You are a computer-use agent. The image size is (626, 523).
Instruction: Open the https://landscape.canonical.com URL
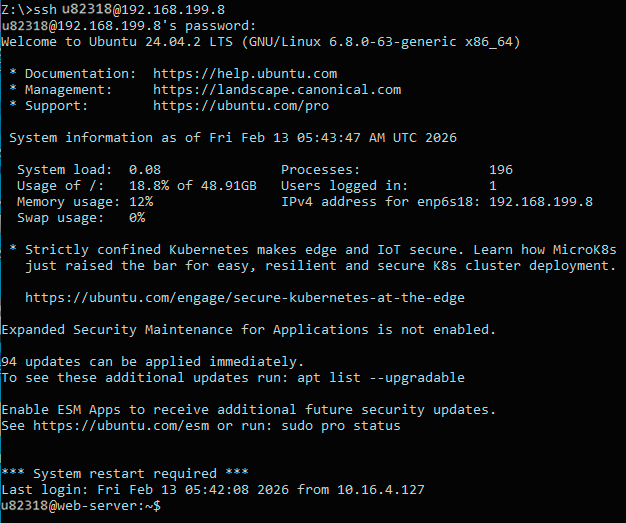[277, 90]
